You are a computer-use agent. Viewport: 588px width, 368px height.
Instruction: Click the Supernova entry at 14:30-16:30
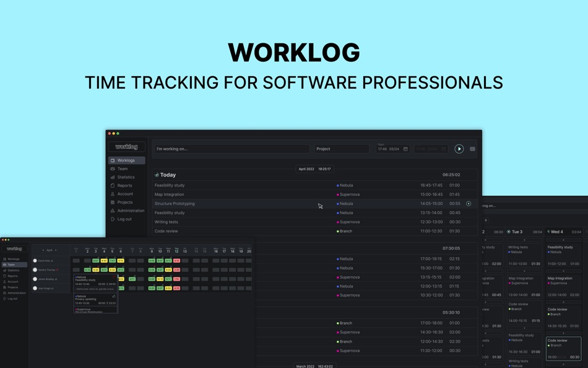click(x=366, y=332)
